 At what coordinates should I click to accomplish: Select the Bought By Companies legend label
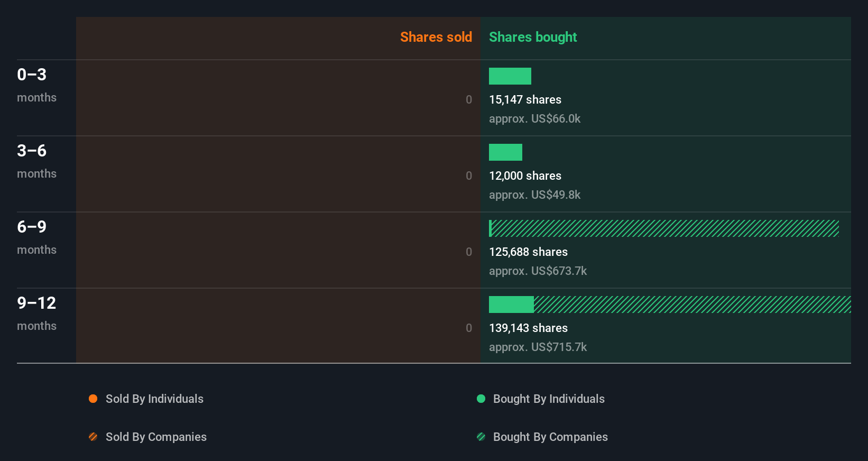(x=550, y=437)
